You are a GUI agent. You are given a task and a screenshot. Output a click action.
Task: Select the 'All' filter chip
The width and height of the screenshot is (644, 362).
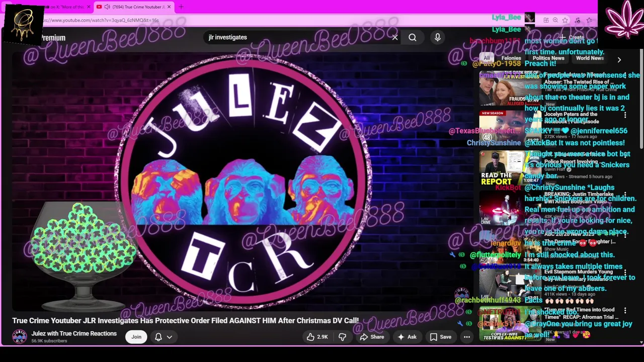(487, 58)
